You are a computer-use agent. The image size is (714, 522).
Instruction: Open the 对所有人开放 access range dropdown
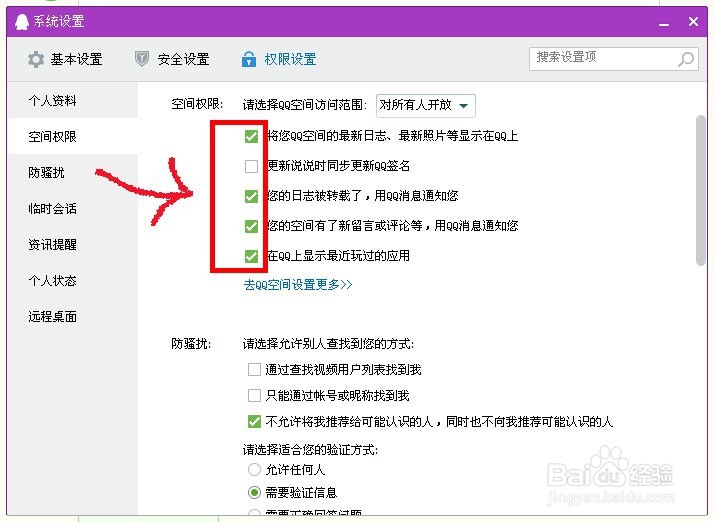tap(426, 106)
